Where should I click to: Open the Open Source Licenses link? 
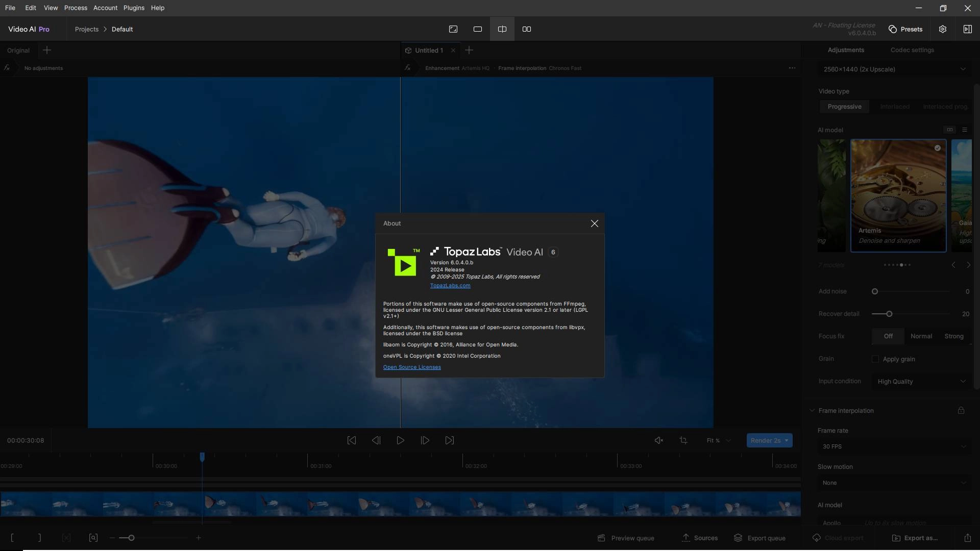(412, 367)
